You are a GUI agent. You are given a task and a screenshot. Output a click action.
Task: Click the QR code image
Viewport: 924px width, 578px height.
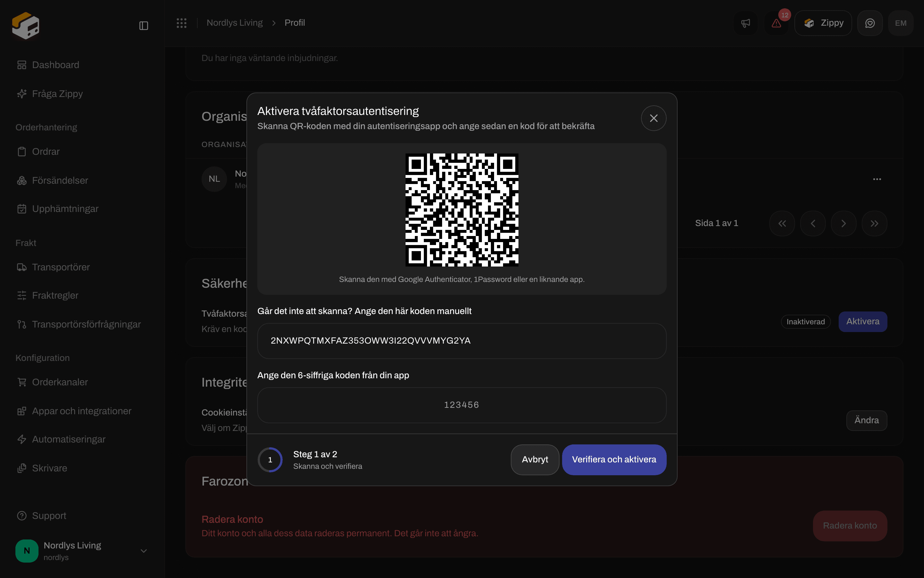[x=462, y=210]
